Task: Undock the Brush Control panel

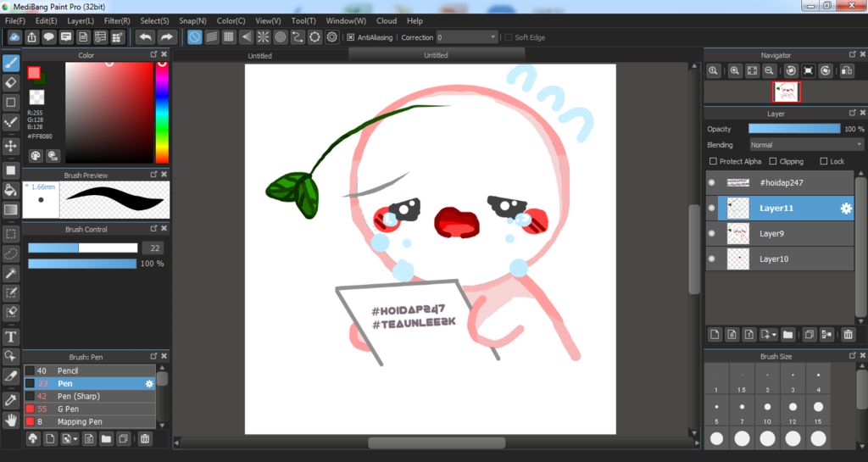Action: coord(154,229)
